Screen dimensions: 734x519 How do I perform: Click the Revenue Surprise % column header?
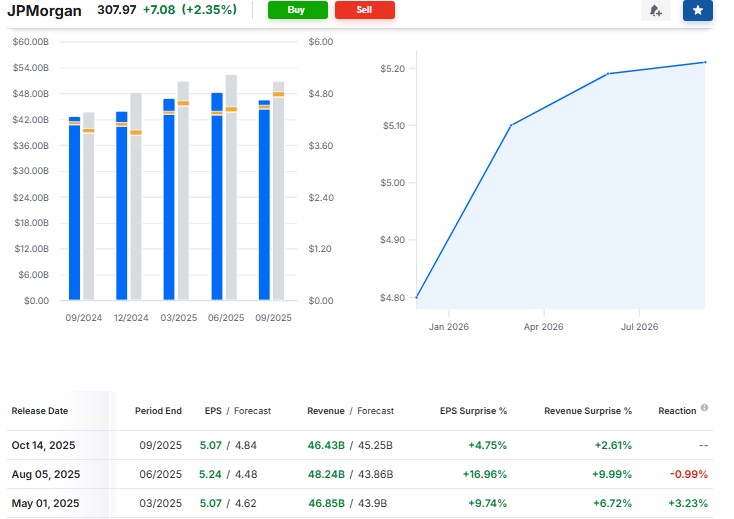pos(588,411)
